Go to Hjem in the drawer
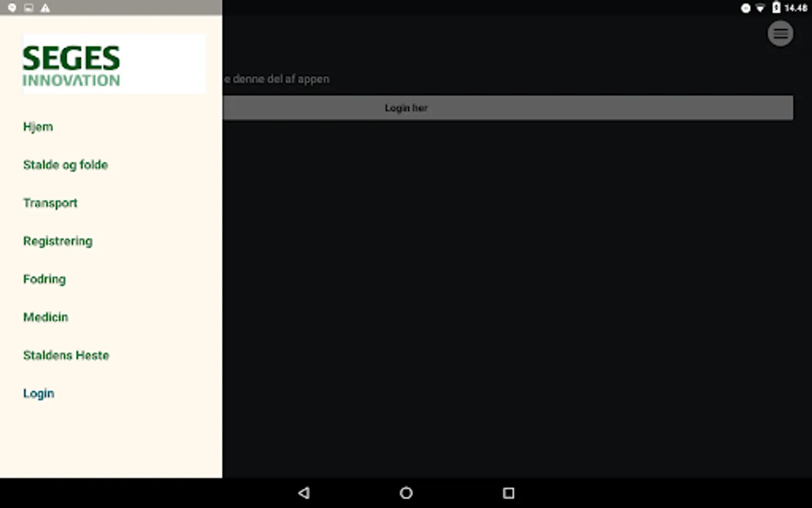This screenshot has width=812, height=508. [38, 127]
